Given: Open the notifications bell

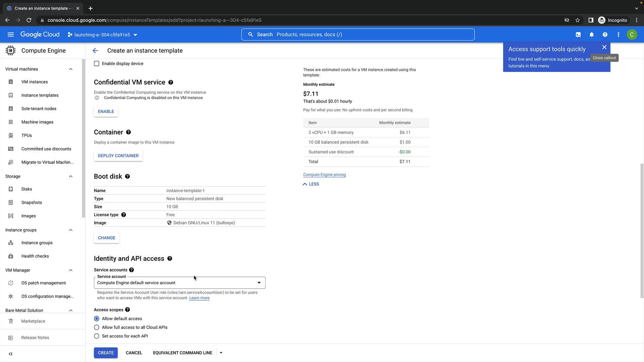Looking at the screenshot, I should pyautogui.click(x=592, y=35).
